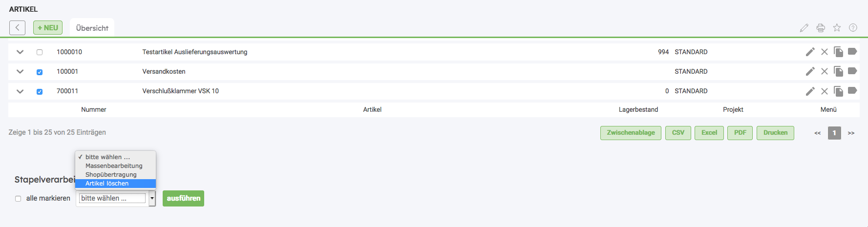Viewport: 868px width, 227px height.
Task: Click the printer icon in the top bar
Action: (821, 28)
